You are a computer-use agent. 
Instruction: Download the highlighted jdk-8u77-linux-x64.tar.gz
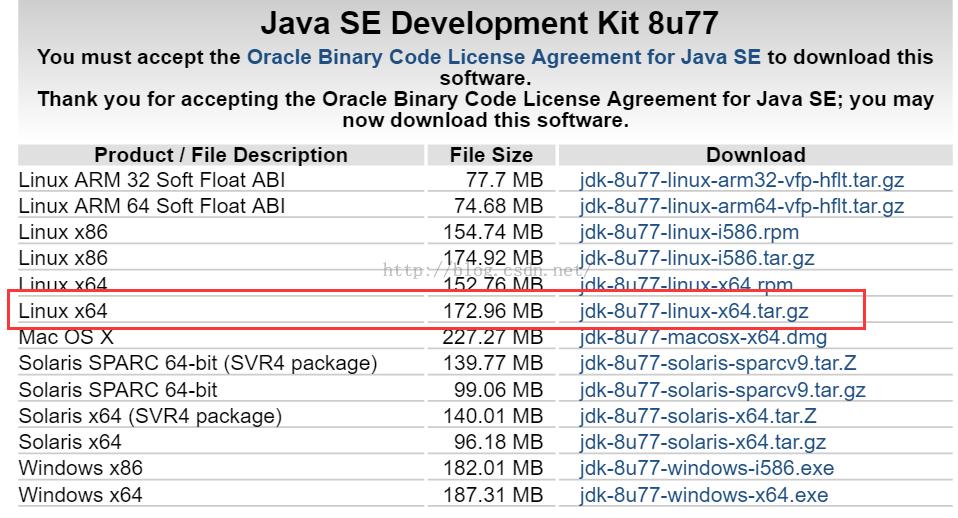tap(694, 312)
